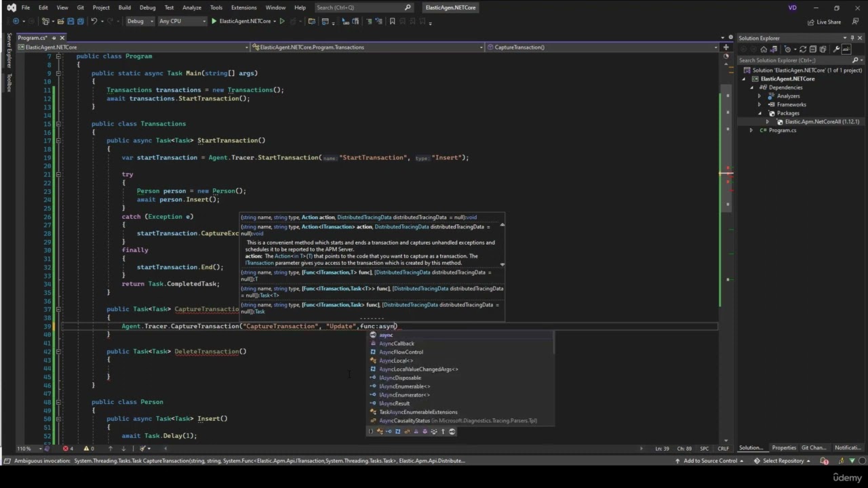Open Program.Transactions type navigation dropdown

(x=367, y=47)
